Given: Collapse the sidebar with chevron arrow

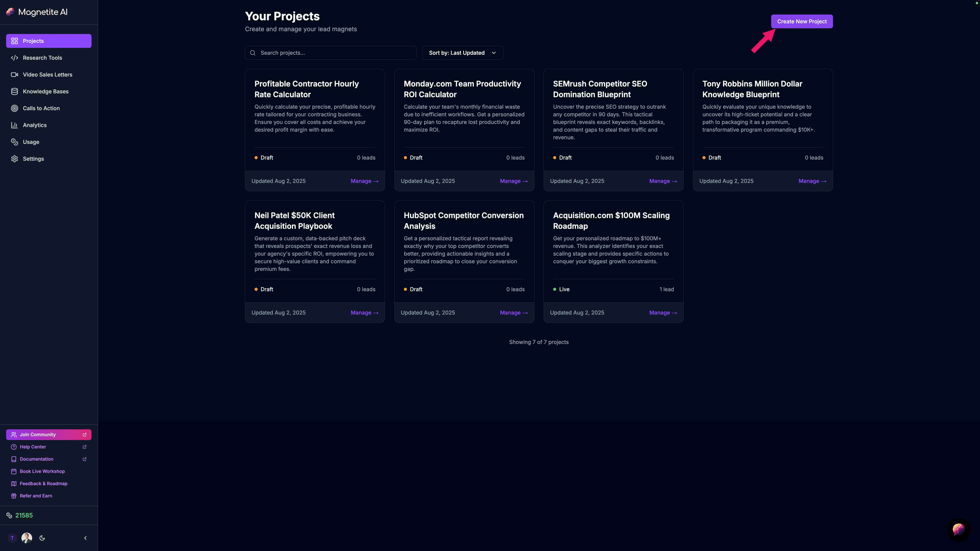Looking at the screenshot, I should [85, 538].
